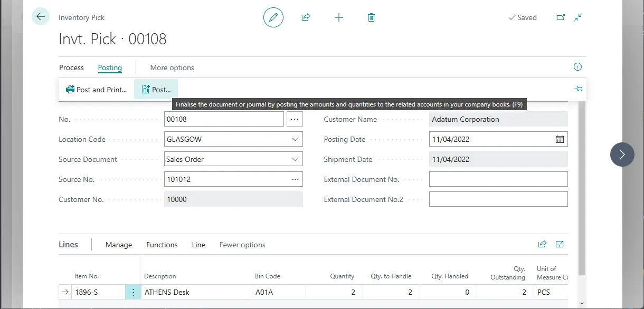The height and width of the screenshot is (309, 644).
Task: Select Bin Code cell A01A
Action: [x=279, y=292]
